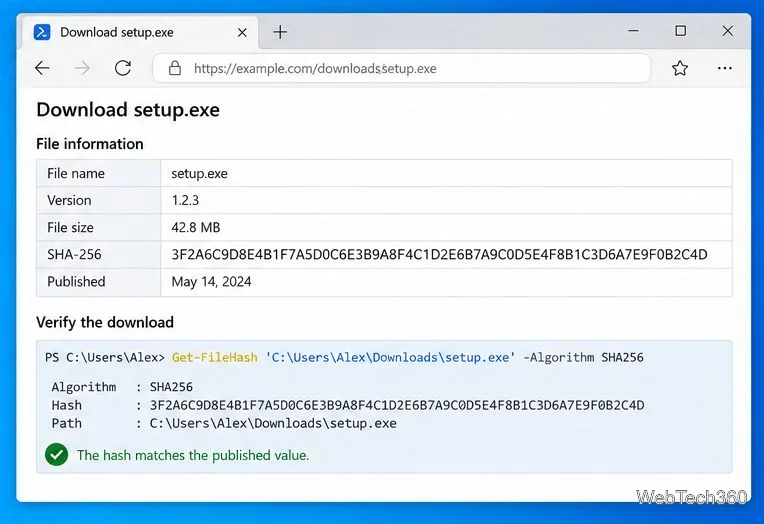
Task: Click the tab's PowerShell favicon
Action: [42, 32]
